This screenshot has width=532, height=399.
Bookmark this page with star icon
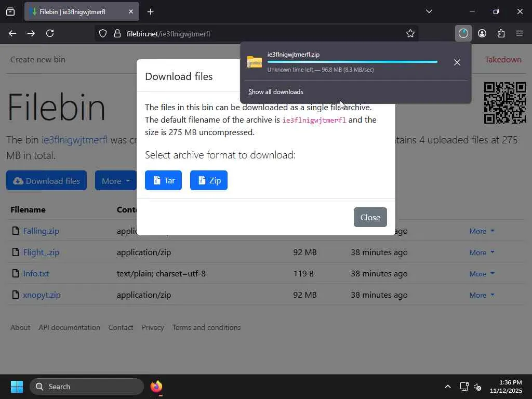coord(410,33)
